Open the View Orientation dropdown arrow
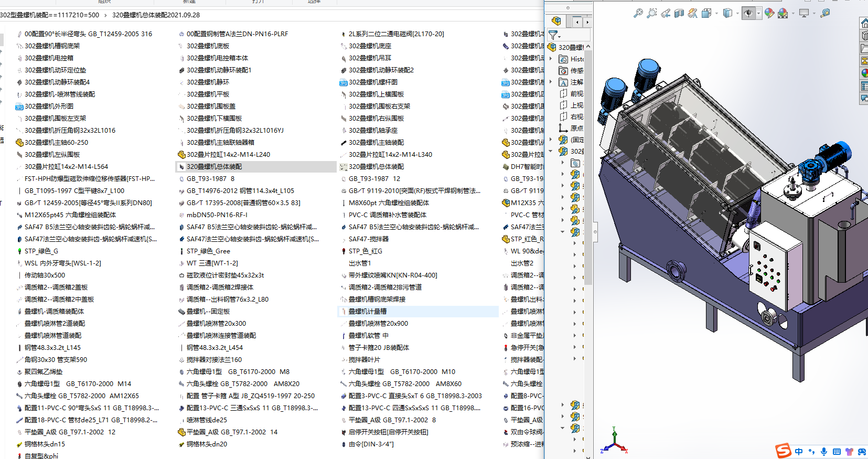The height and width of the screenshot is (459, 868). point(716,13)
